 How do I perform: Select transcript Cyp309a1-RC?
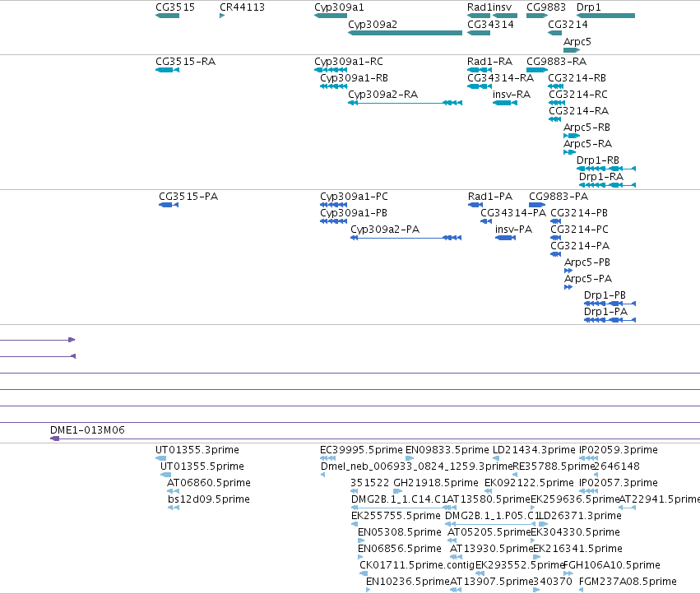(349, 62)
